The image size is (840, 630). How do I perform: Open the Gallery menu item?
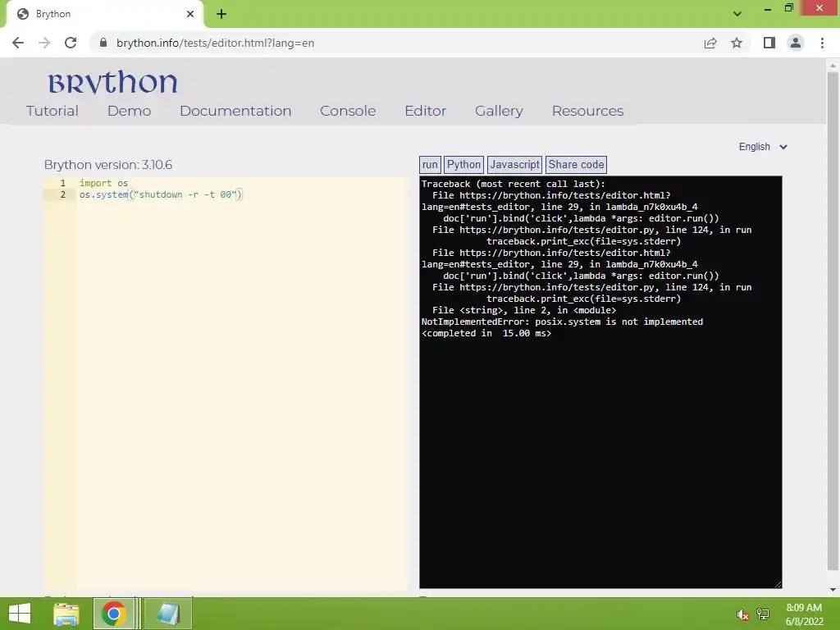point(499,111)
